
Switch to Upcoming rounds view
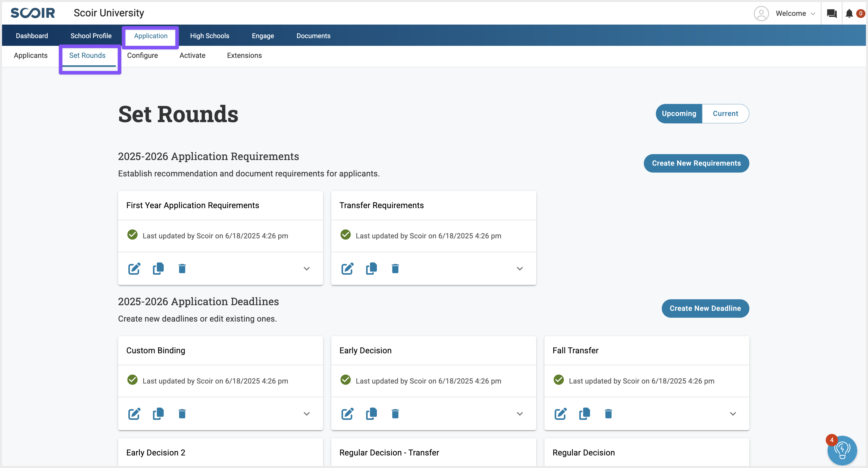tap(679, 114)
